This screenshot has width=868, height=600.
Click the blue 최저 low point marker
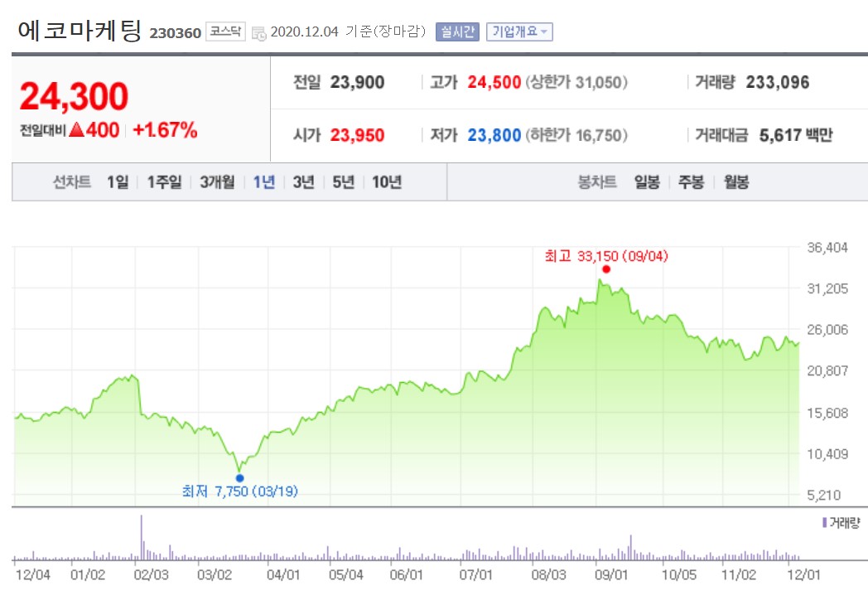[x=239, y=478]
